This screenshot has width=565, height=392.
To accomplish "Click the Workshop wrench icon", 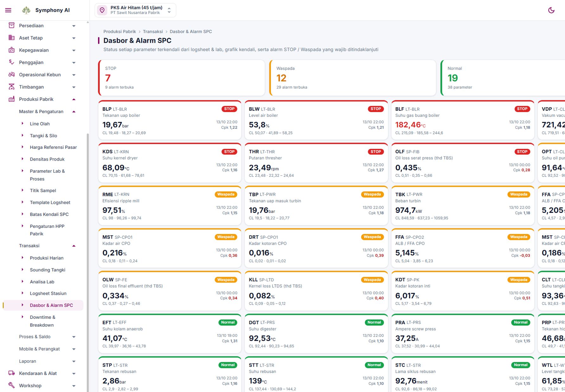I will coord(11,385).
